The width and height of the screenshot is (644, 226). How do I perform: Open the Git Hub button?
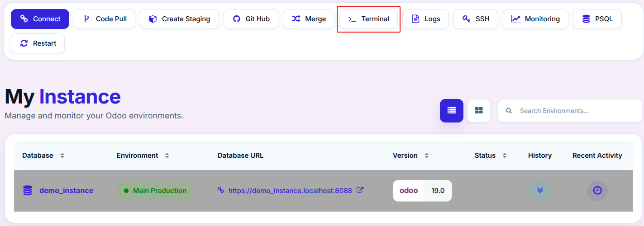[251, 19]
